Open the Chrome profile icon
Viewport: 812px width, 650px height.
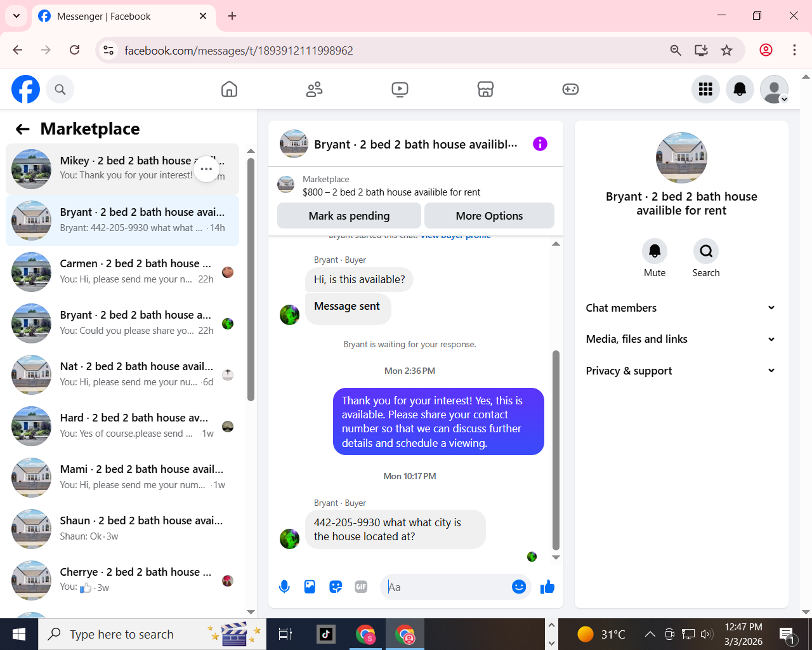[x=766, y=50]
